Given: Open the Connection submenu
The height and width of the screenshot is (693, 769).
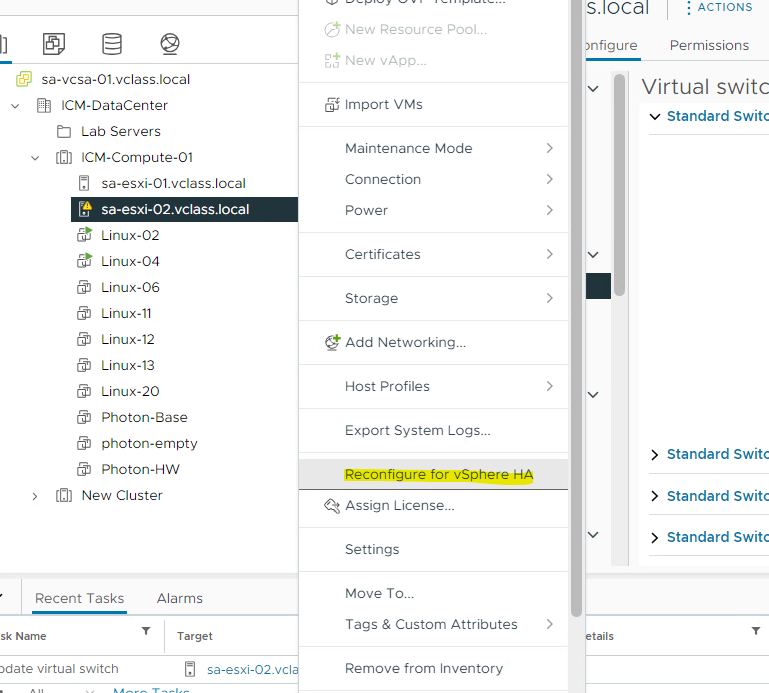Looking at the screenshot, I should (x=434, y=179).
